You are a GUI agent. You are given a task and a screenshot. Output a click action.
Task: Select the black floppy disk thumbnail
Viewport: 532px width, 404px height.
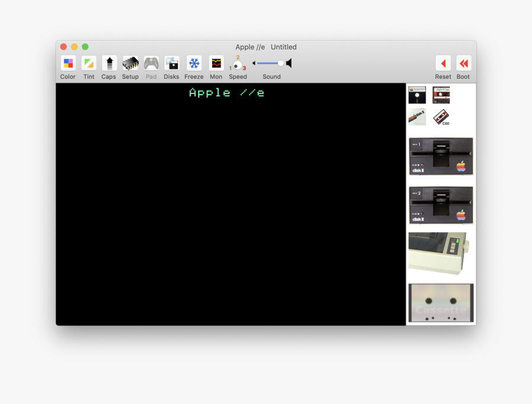click(x=417, y=95)
